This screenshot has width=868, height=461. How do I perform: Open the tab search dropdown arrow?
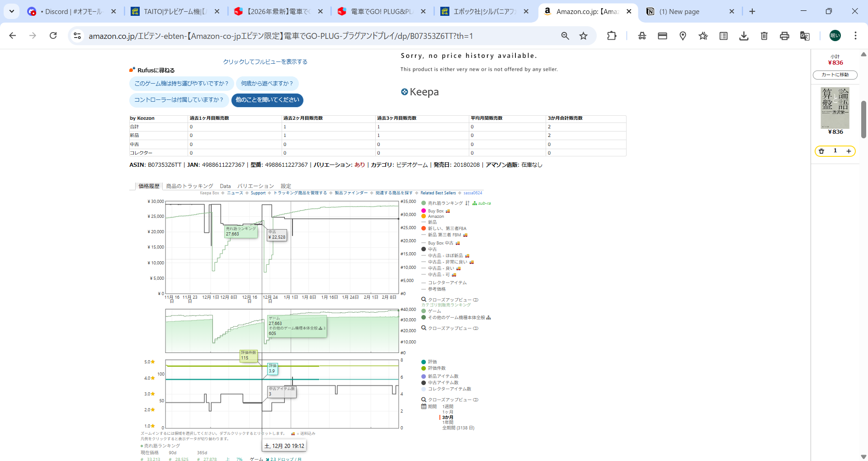click(12, 11)
